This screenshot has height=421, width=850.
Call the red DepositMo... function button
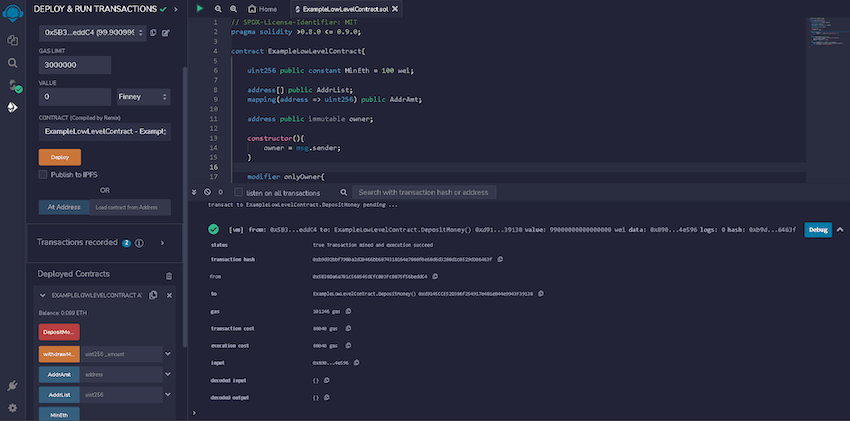pos(59,332)
